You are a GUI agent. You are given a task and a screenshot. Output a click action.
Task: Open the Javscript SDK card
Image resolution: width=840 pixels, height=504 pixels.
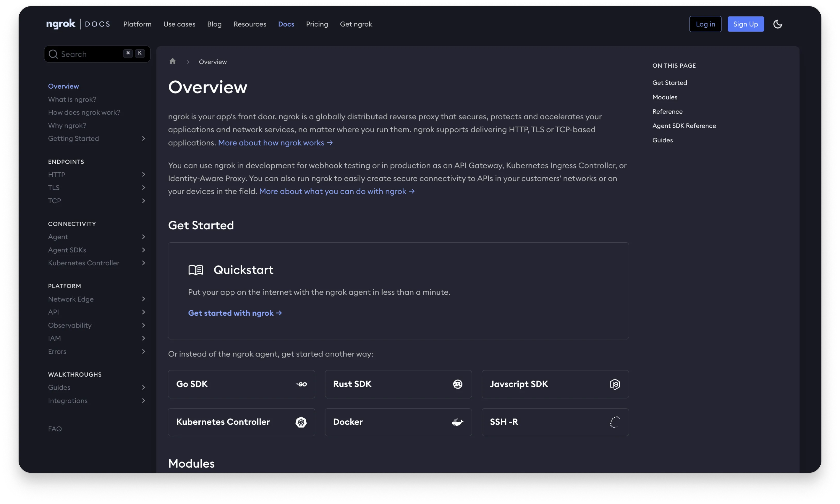tap(555, 384)
